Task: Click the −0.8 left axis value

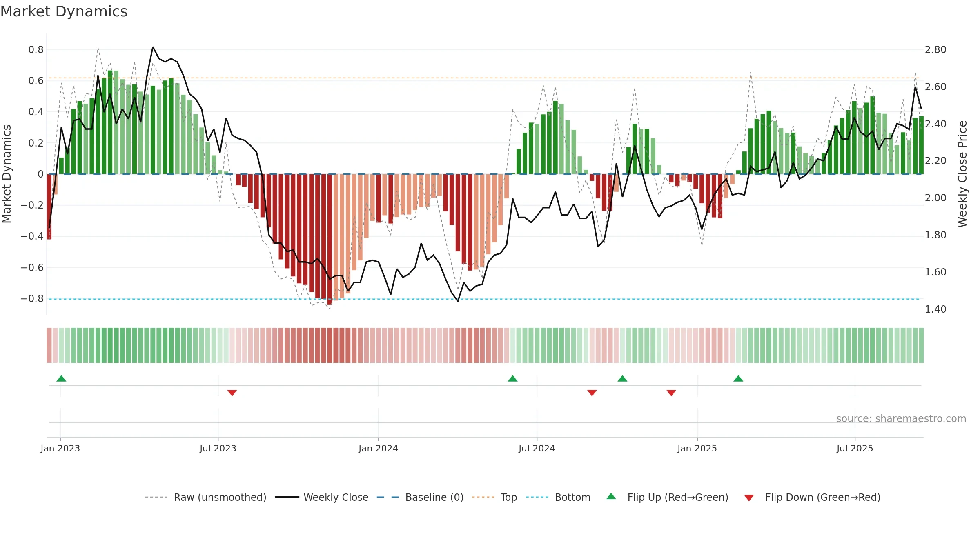Action: tap(32, 299)
